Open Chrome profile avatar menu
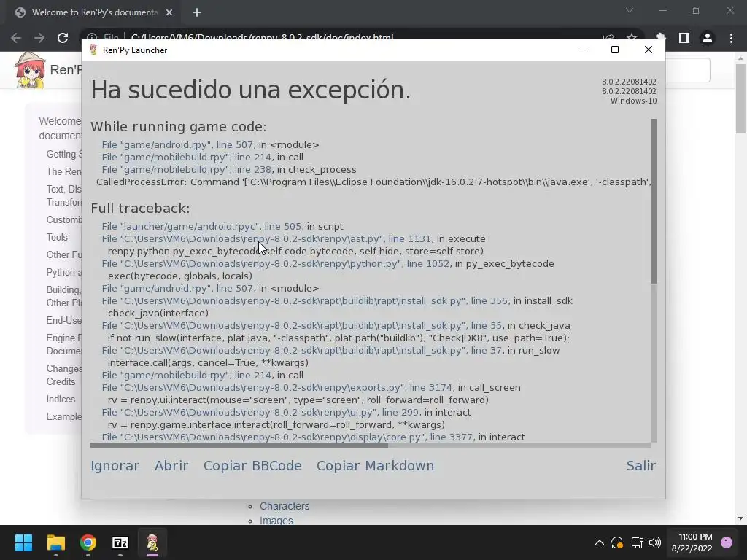 point(708,38)
